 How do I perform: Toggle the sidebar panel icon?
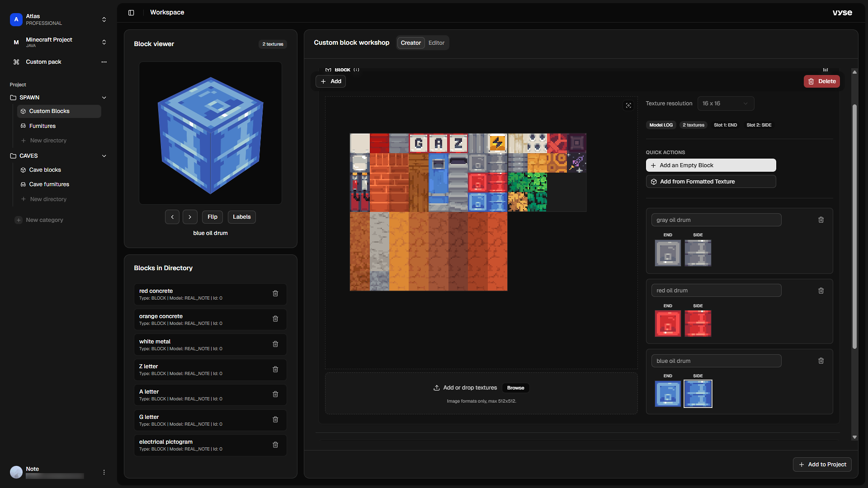click(131, 13)
